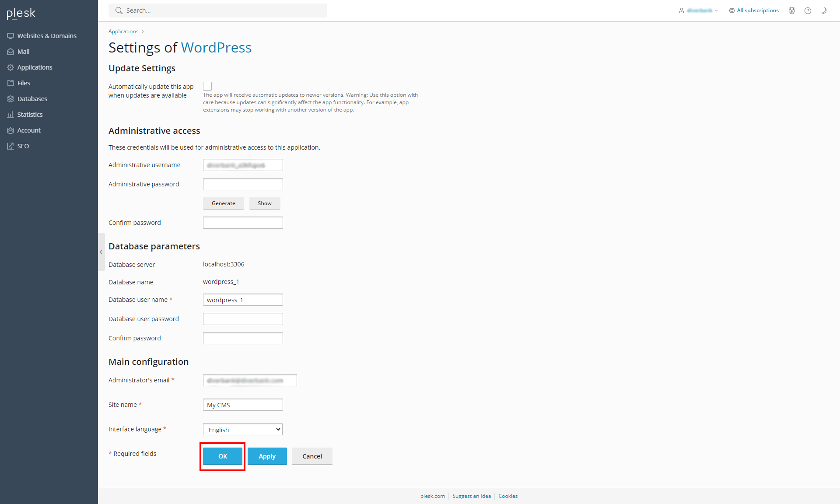The width and height of the screenshot is (840, 504).
Task: Open Cookies footer link
Action: (x=508, y=496)
